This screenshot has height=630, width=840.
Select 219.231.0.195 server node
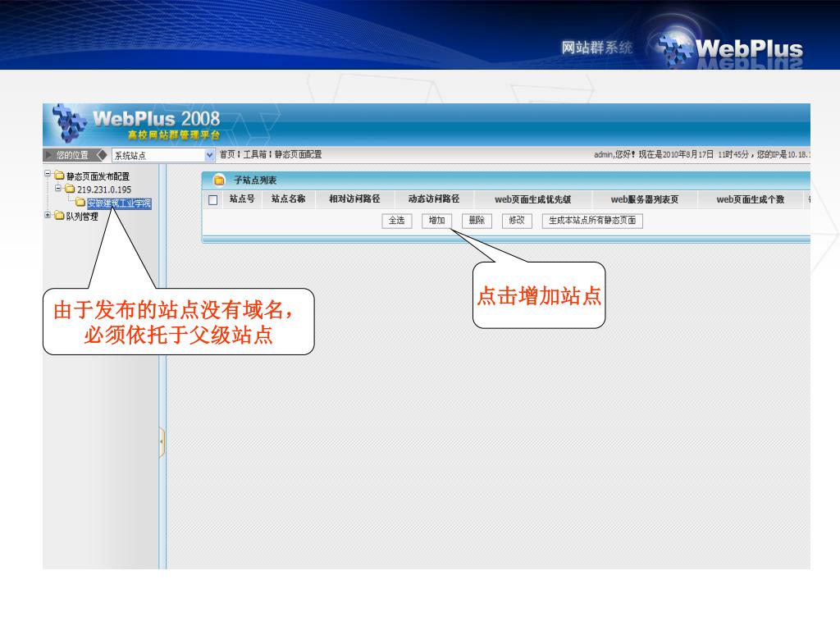click(x=104, y=189)
